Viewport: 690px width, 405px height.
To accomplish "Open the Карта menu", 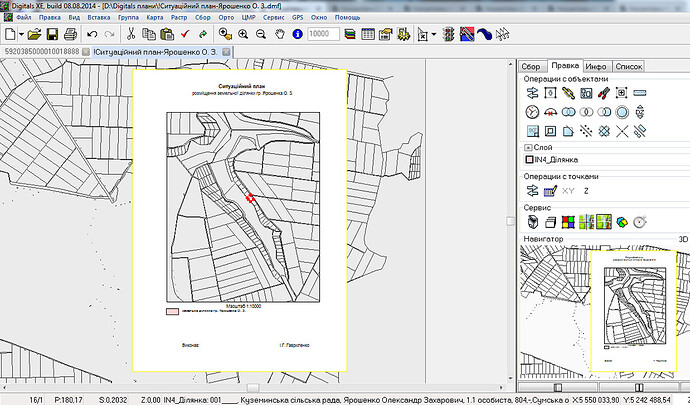I will pyautogui.click(x=154, y=18).
